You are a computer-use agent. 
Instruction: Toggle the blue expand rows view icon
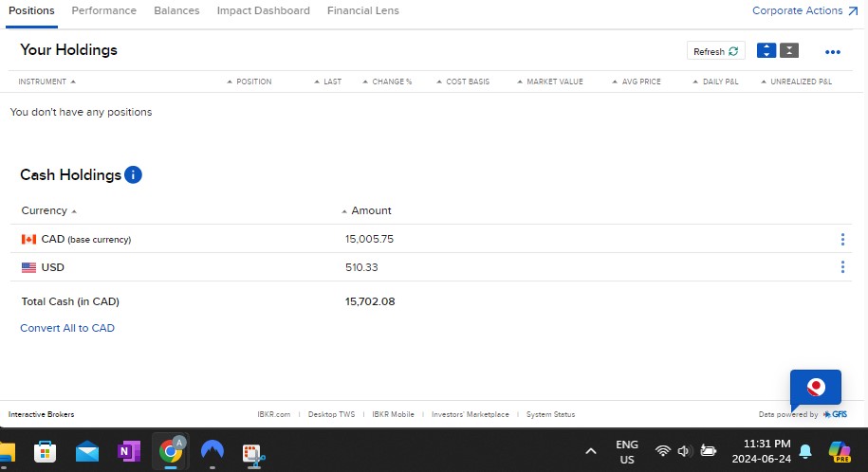tap(766, 51)
